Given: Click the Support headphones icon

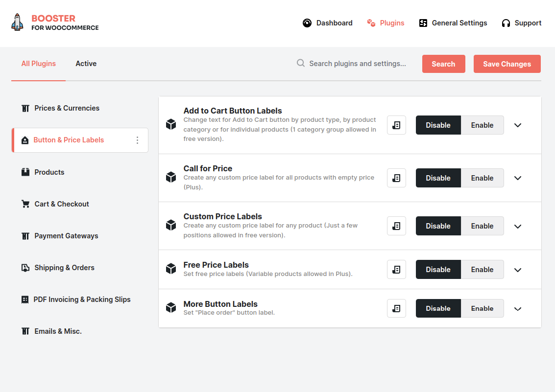Looking at the screenshot, I should coord(506,23).
